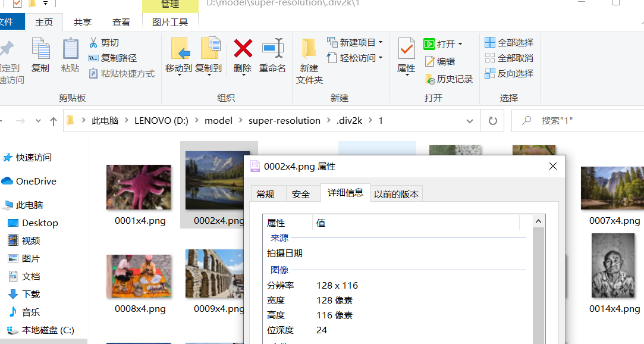Create a folder with 新建文件夹 icon
Screen dimensions: 644x344
[x=309, y=60]
